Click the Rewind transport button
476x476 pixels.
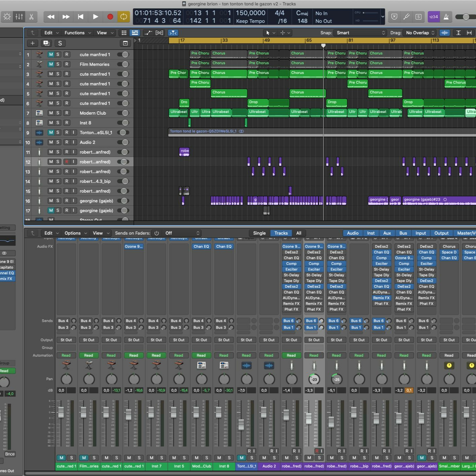[51, 17]
